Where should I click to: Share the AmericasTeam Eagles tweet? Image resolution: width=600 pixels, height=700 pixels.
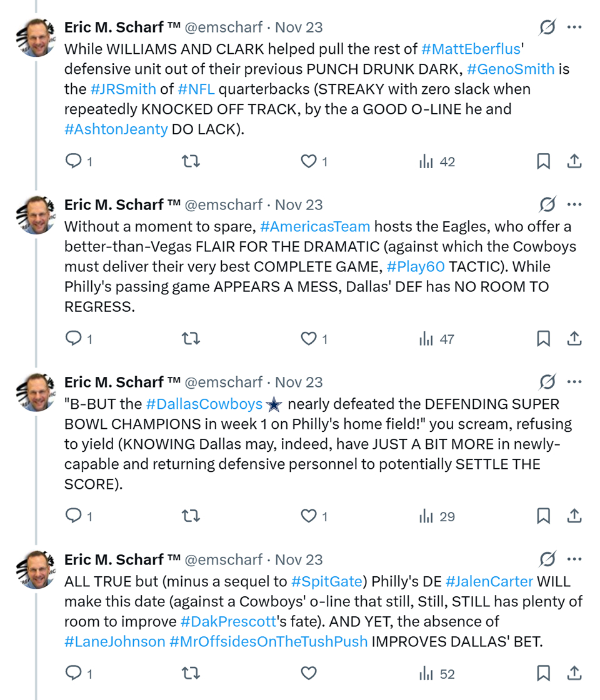(x=574, y=339)
